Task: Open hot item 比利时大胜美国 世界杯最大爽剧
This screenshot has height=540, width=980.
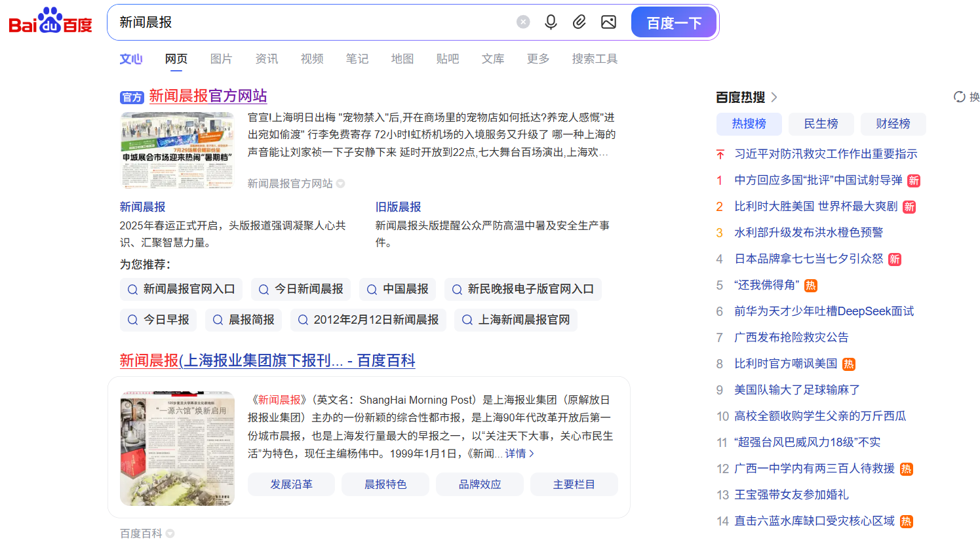Action: coord(816,206)
